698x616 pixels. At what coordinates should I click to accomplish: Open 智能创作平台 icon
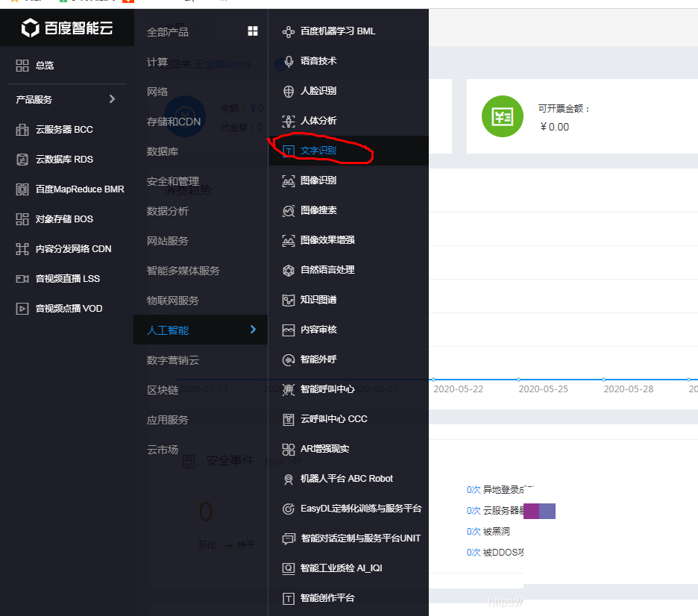coord(289,598)
